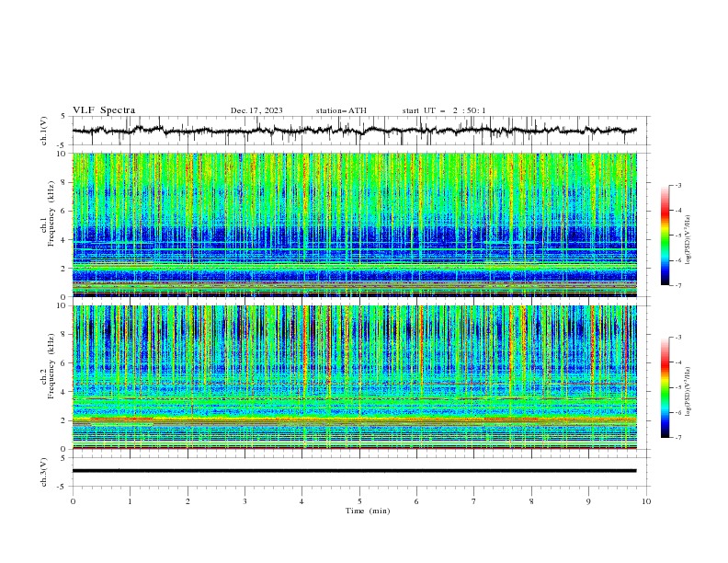Click the log(PSD) label beside ch.2 color bar
The image size is (728, 563).
[x=688, y=393]
